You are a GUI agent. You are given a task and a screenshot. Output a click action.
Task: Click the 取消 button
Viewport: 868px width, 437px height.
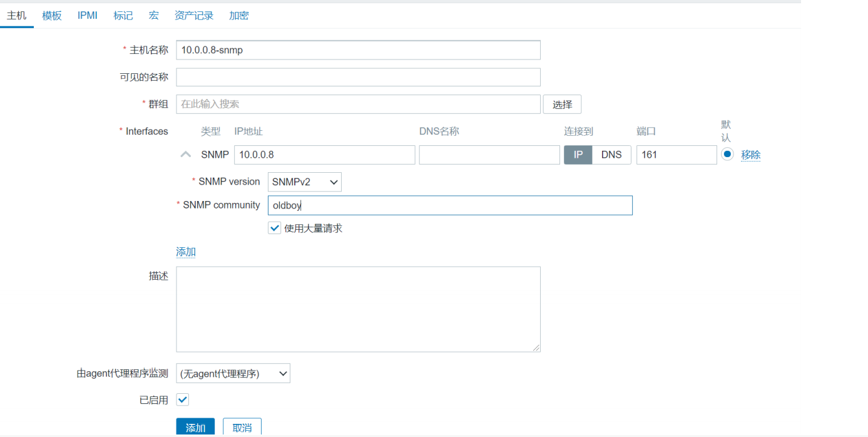tap(242, 427)
